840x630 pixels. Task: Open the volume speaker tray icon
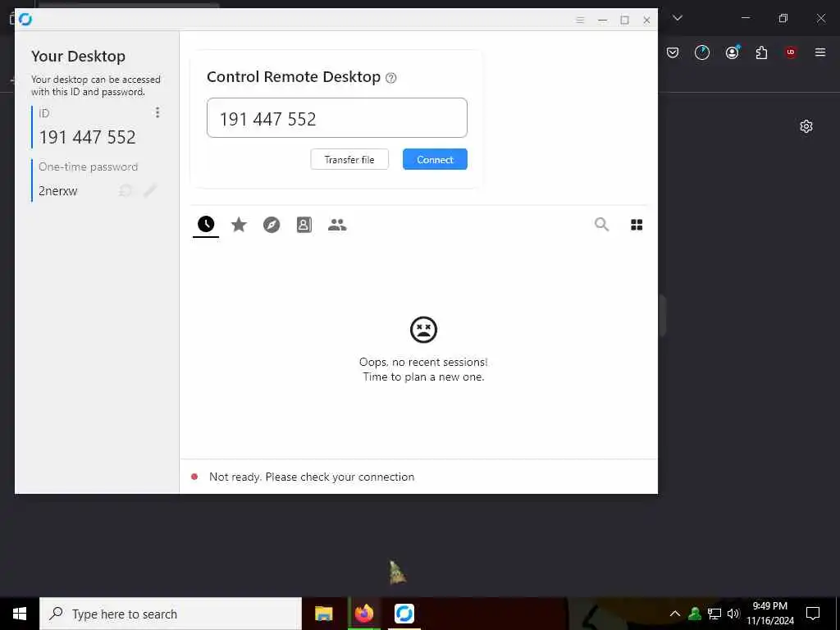click(733, 614)
